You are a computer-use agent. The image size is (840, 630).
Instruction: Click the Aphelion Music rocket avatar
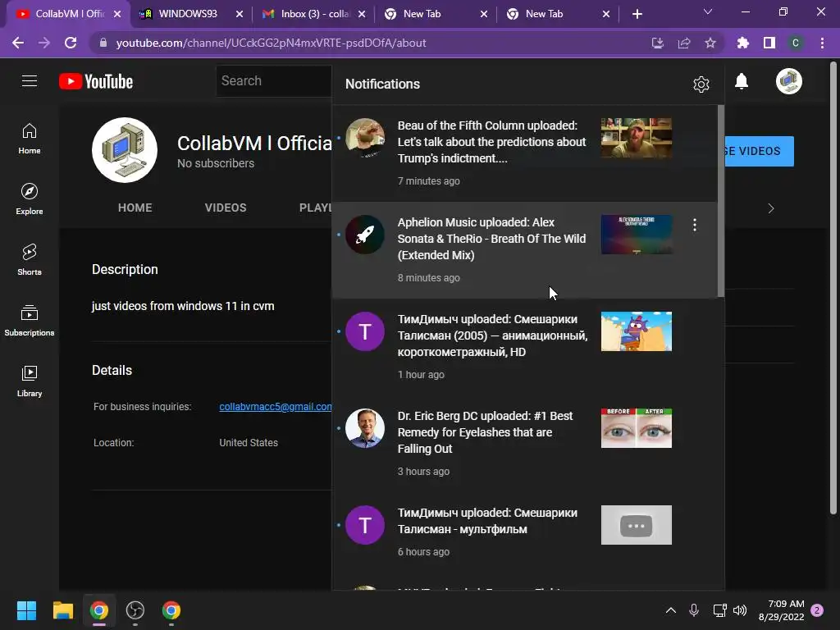point(365,235)
